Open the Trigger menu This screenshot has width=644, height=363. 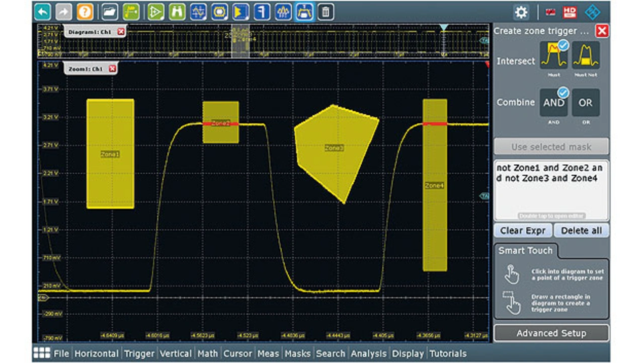[x=139, y=353]
